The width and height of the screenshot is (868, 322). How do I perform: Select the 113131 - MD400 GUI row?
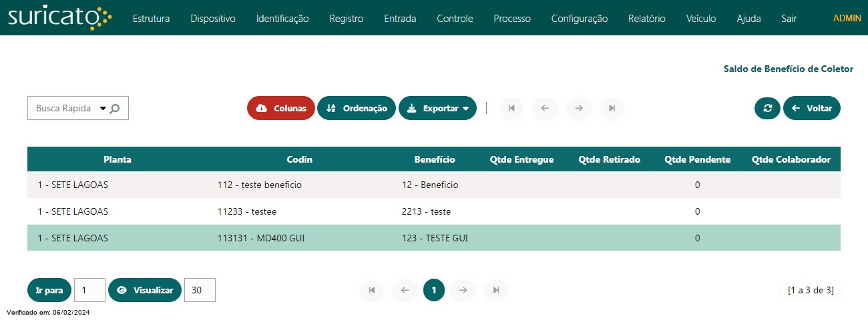coord(434,238)
